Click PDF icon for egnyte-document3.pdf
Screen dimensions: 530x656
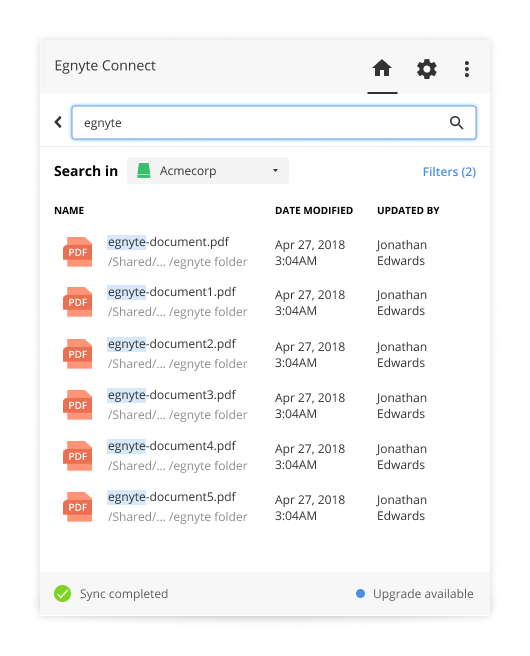(x=77, y=405)
